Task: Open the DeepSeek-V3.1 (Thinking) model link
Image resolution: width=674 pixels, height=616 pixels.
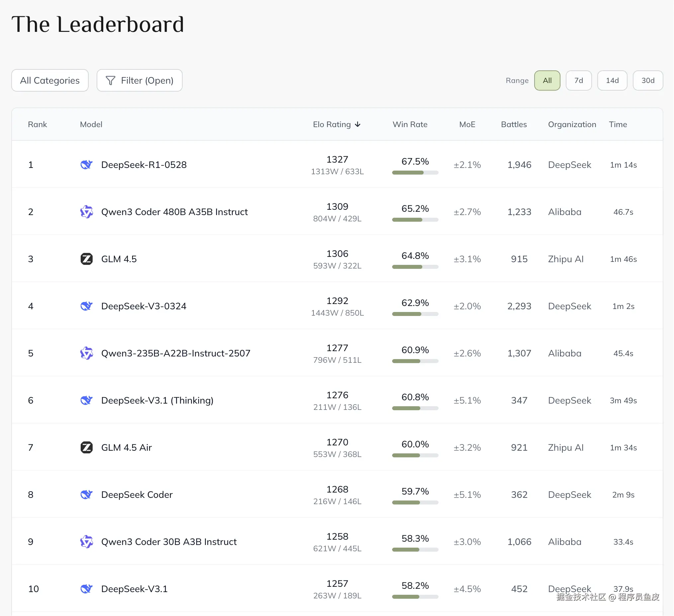Action: (157, 400)
